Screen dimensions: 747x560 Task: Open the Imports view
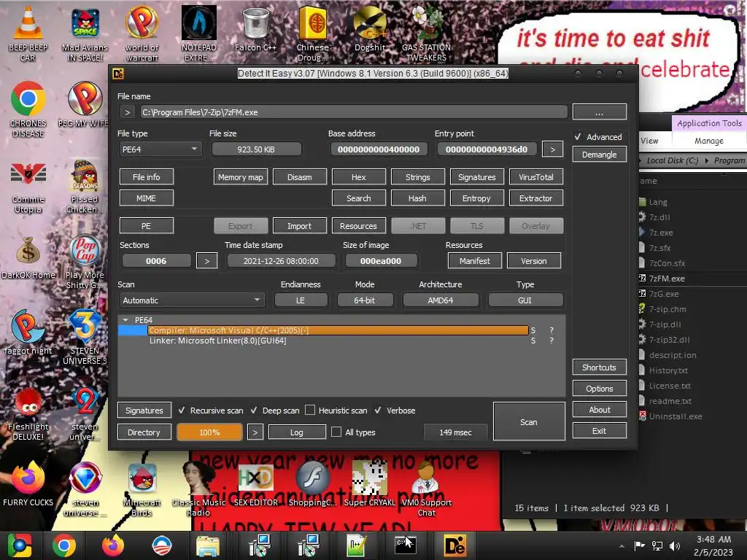click(x=300, y=226)
